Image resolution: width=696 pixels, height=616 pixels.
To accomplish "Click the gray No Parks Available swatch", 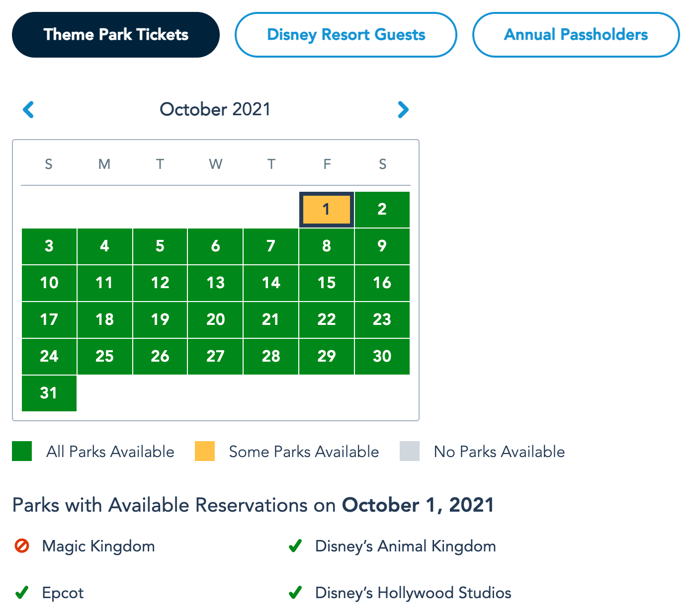I will (x=410, y=451).
